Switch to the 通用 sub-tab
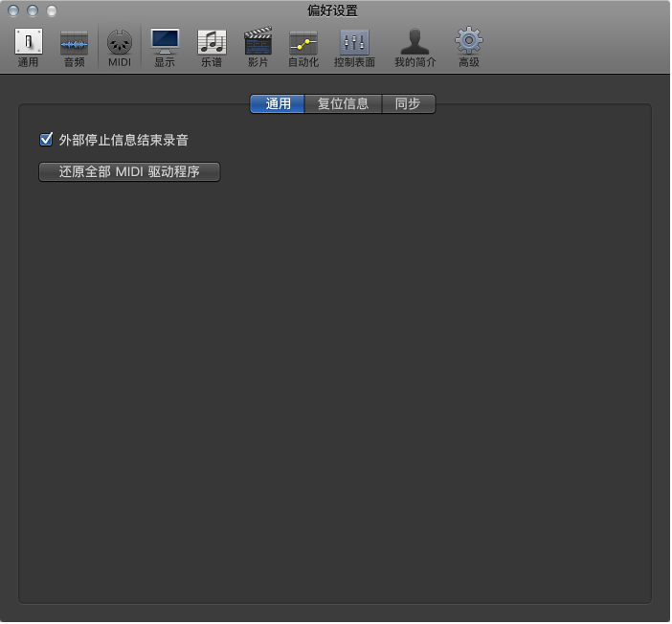672x624 pixels. point(278,104)
